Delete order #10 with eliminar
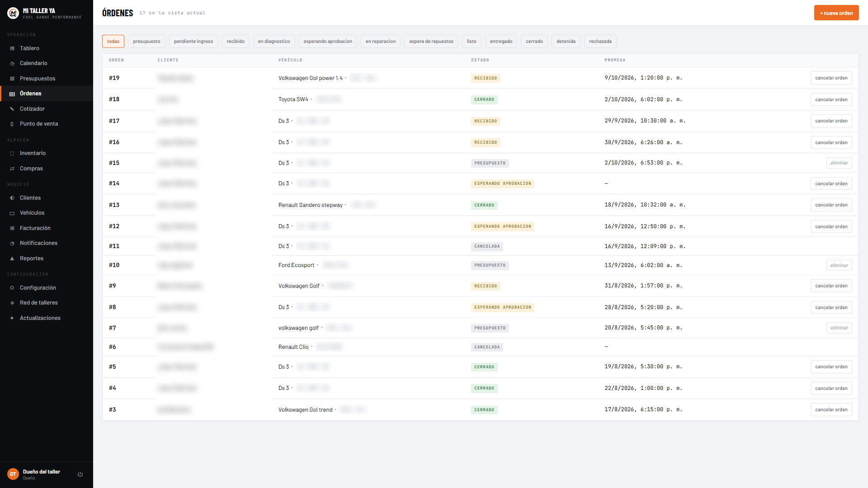 [839, 266]
